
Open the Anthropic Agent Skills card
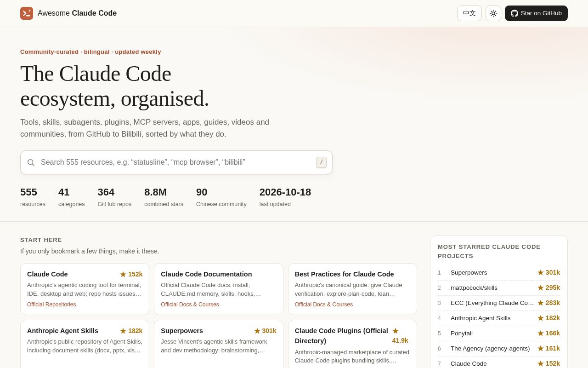(x=85, y=344)
